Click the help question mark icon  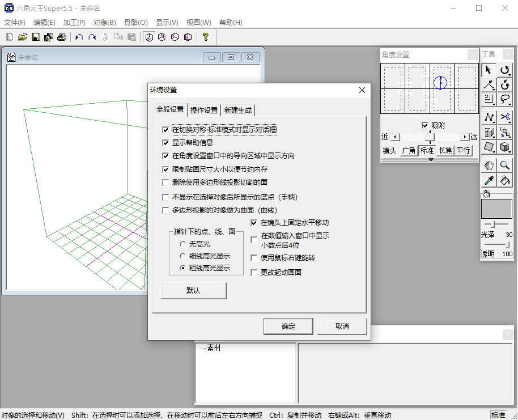(205, 37)
